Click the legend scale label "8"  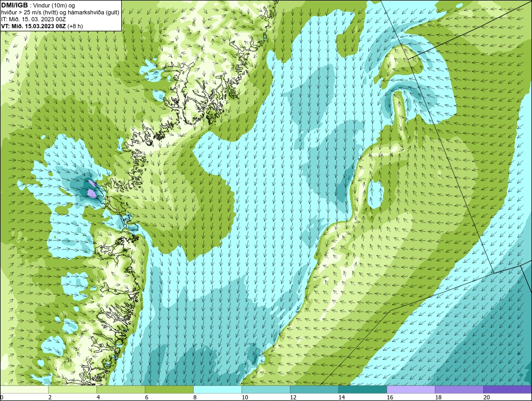pyautogui.click(x=195, y=397)
